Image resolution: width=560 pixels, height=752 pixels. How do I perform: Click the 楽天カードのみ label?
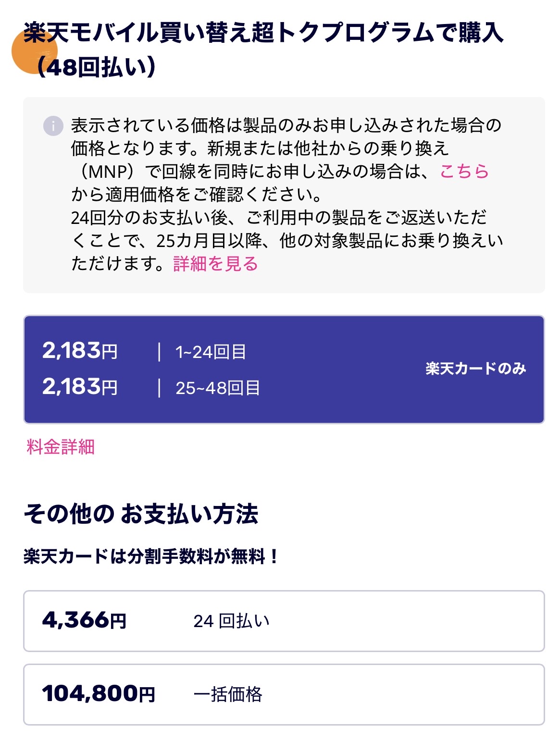click(475, 369)
